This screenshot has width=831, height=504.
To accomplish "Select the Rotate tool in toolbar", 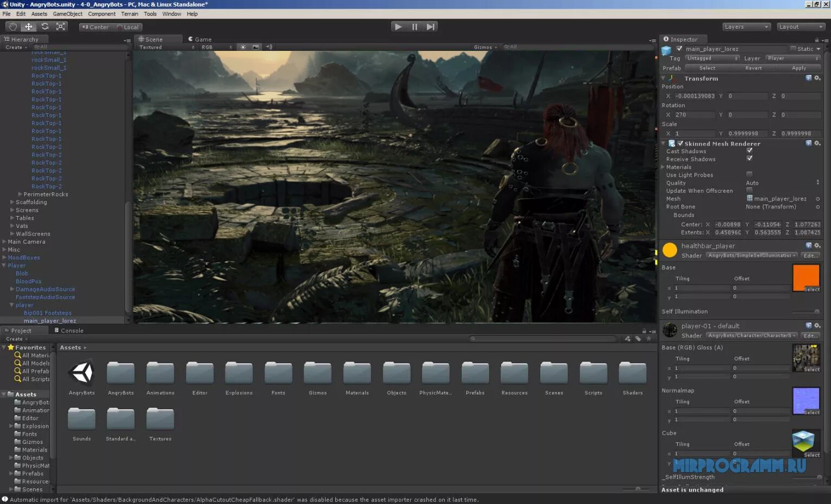I will click(x=45, y=27).
